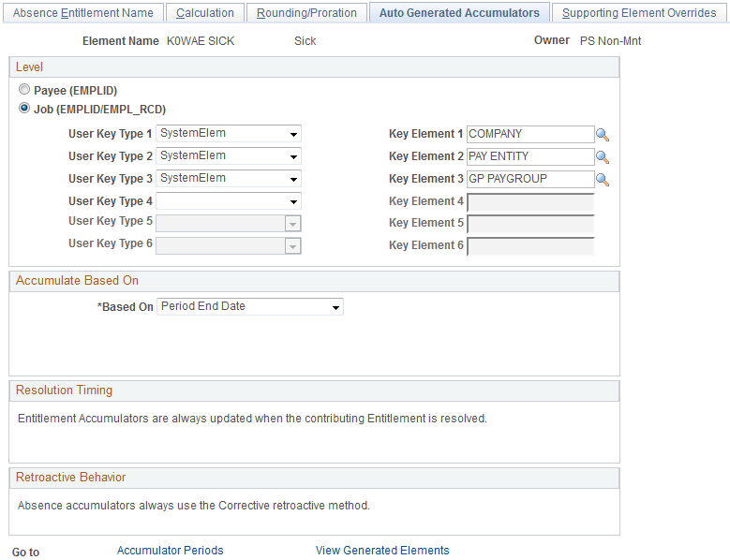The height and width of the screenshot is (560, 730).
Task: Click the Sick description text
Action: 305,41
